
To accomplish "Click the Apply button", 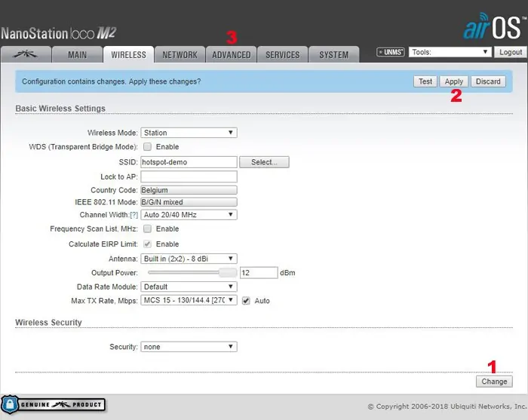I will click(453, 81).
